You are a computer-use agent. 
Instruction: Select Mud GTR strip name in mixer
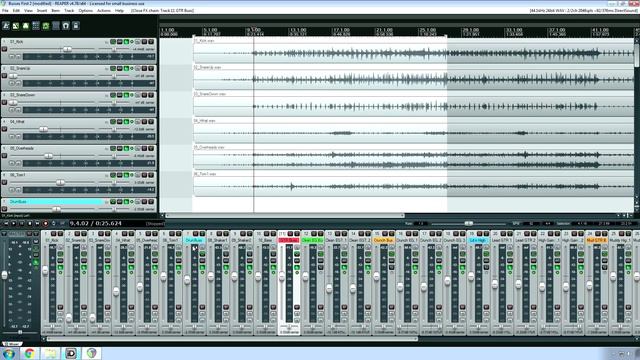click(596, 240)
